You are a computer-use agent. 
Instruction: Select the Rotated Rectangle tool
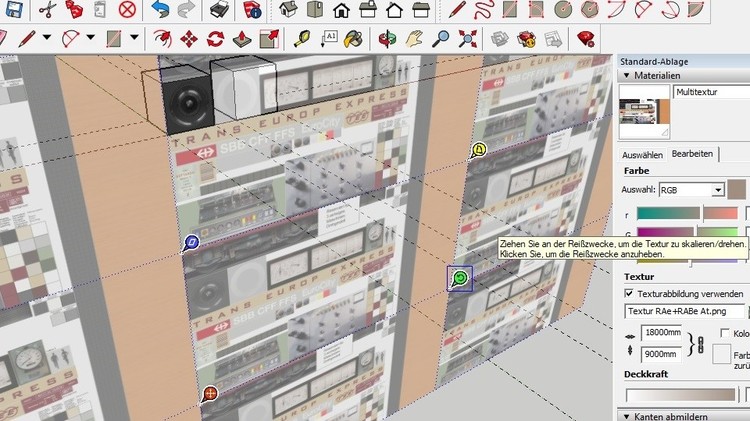536,9
